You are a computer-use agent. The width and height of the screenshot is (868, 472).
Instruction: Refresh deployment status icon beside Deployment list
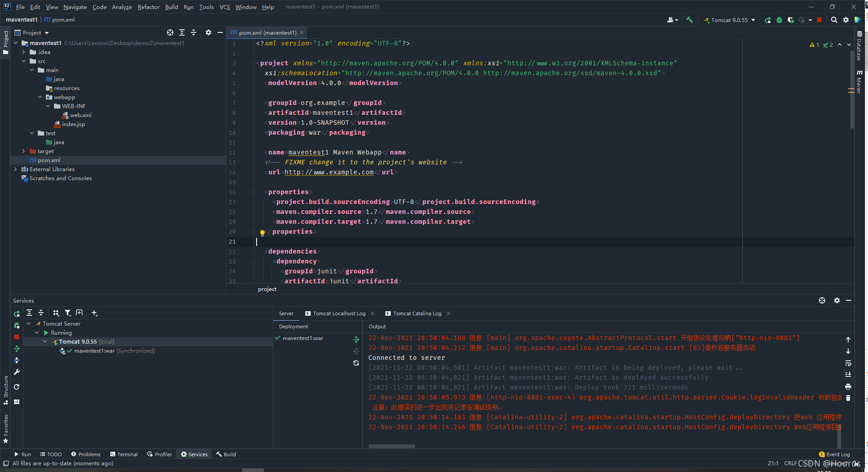click(x=356, y=363)
